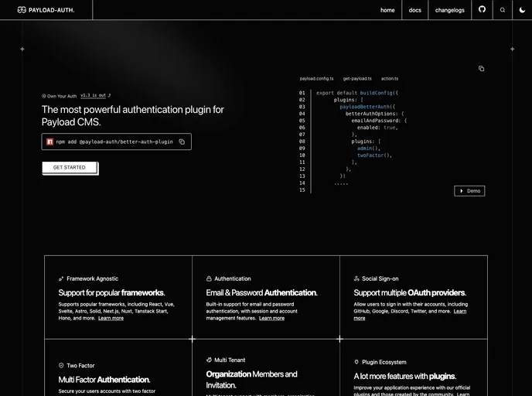Open Learn more under Email & Password Authentication
The image size is (532, 396).
click(271, 319)
